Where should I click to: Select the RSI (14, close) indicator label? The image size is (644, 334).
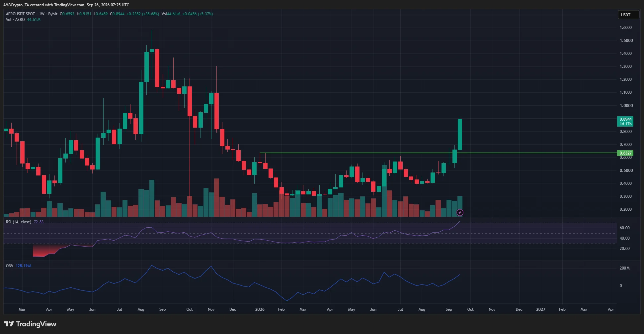click(19, 222)
